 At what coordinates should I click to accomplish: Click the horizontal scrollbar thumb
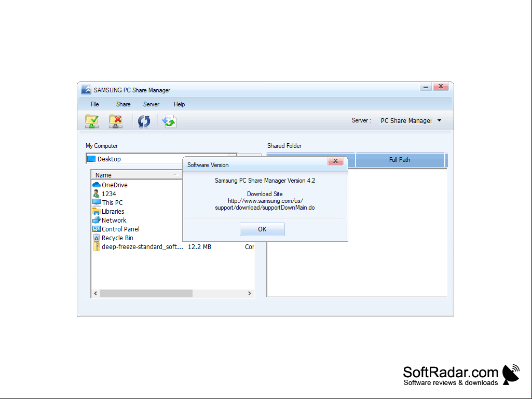click(x=146, y=294)
